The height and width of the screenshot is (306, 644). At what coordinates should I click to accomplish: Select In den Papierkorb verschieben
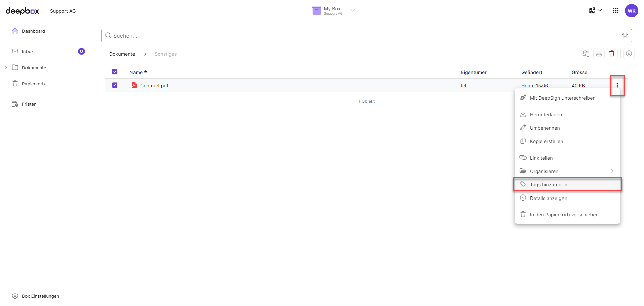point(567,215)
